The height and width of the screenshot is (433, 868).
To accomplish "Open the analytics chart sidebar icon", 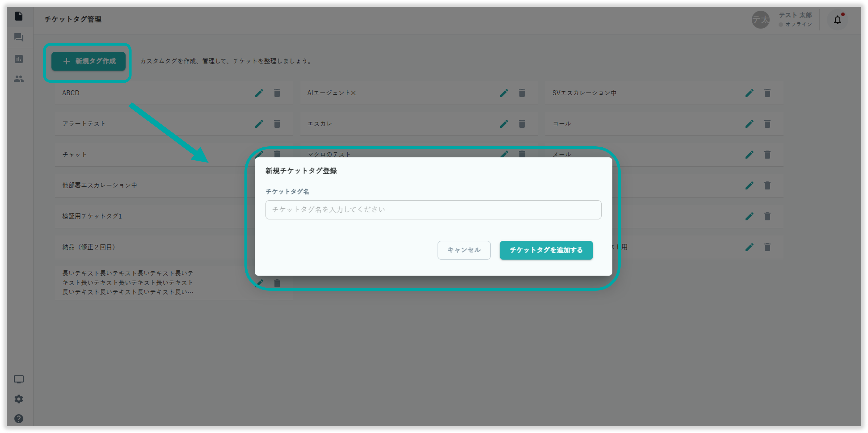I will click(x=19, y=59).
